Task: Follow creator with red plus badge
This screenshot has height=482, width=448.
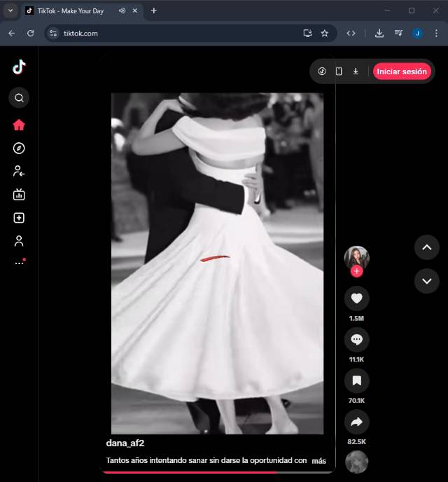Action: point(356,271)
